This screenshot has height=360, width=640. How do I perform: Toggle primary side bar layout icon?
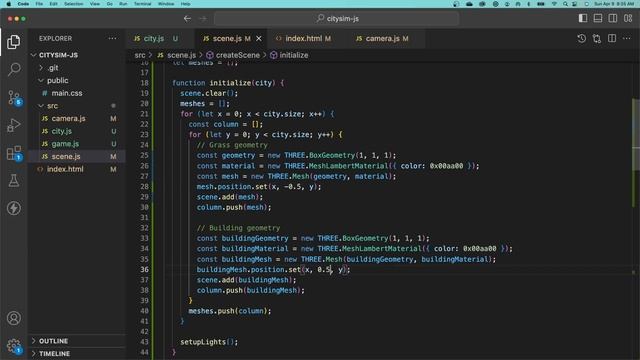pyautogui.click(x=583, y=18)
